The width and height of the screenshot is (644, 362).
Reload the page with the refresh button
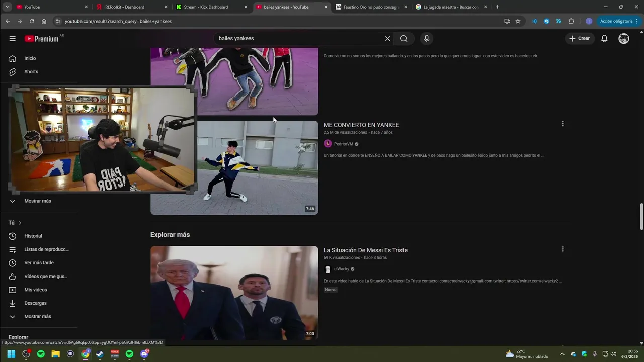32,21
